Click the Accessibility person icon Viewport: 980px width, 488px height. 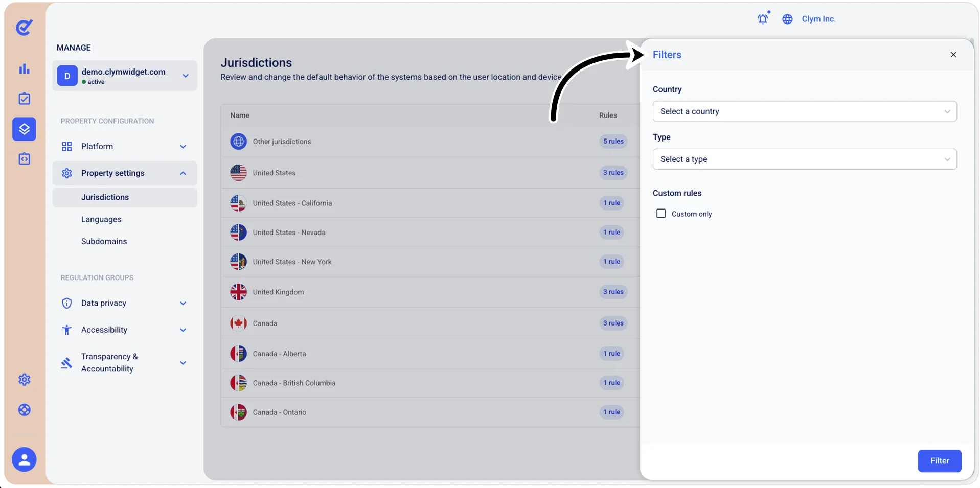pyautogui.click(x=66, y=330)
